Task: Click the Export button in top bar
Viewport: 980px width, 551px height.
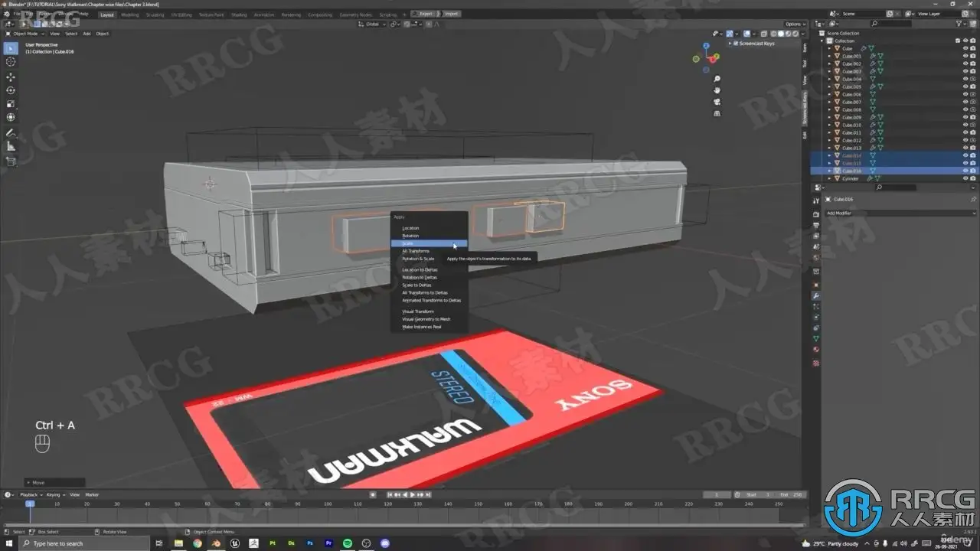Action: point(423,14)
